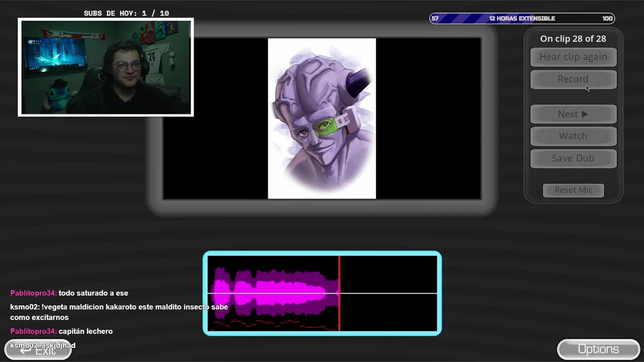
Task: Start recording with the Record button
Action: [x=573, y=79]
